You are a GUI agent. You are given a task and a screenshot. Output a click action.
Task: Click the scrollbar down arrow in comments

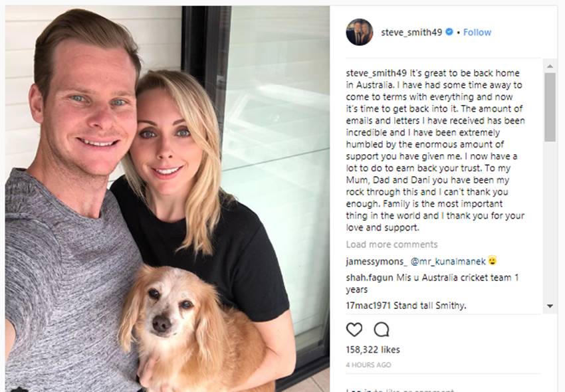550,306
